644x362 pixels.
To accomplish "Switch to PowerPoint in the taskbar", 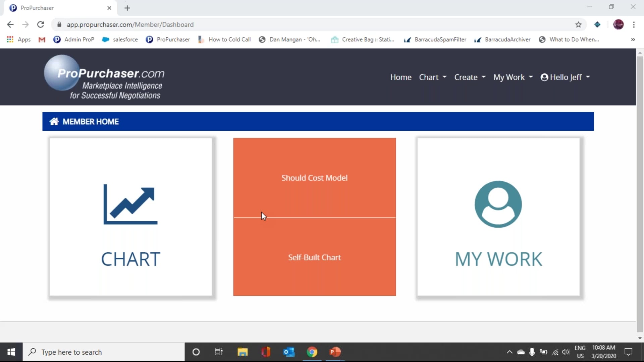I will [335, 352].
